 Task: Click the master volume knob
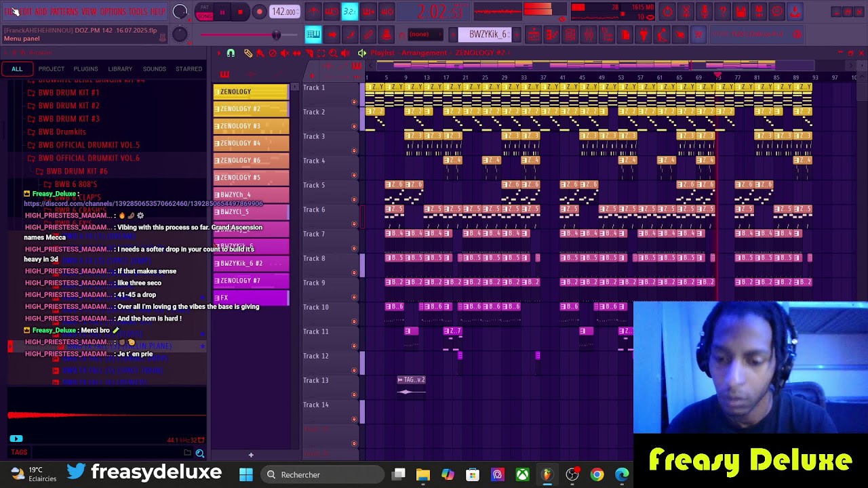point(180,12)
